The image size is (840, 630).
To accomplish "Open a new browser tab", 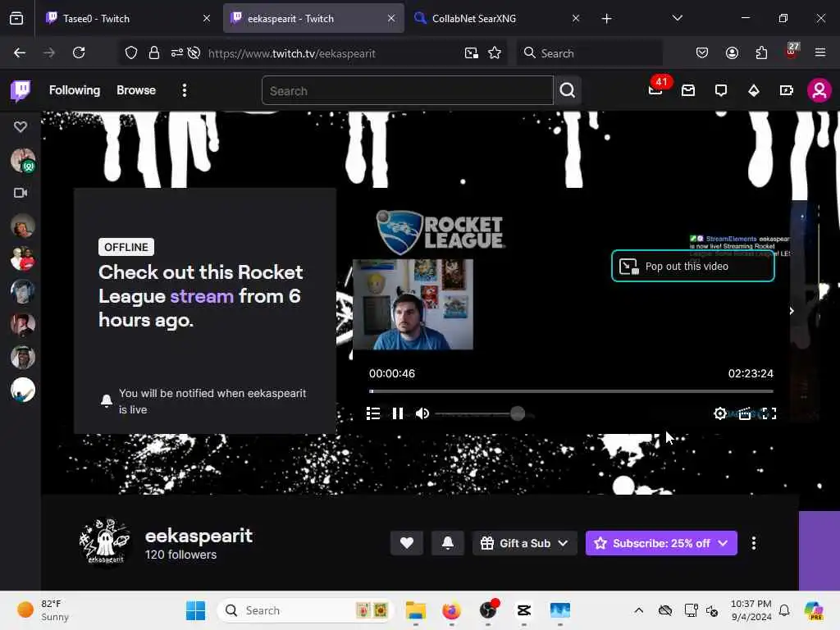I will [606, 19].
